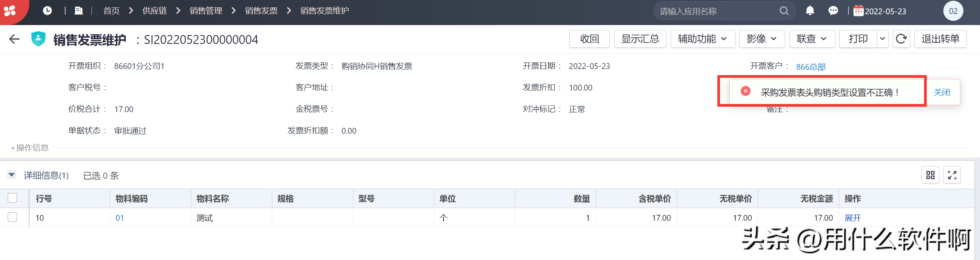Click the back arrow beside 销售发票维护

[x=14, y=39]
